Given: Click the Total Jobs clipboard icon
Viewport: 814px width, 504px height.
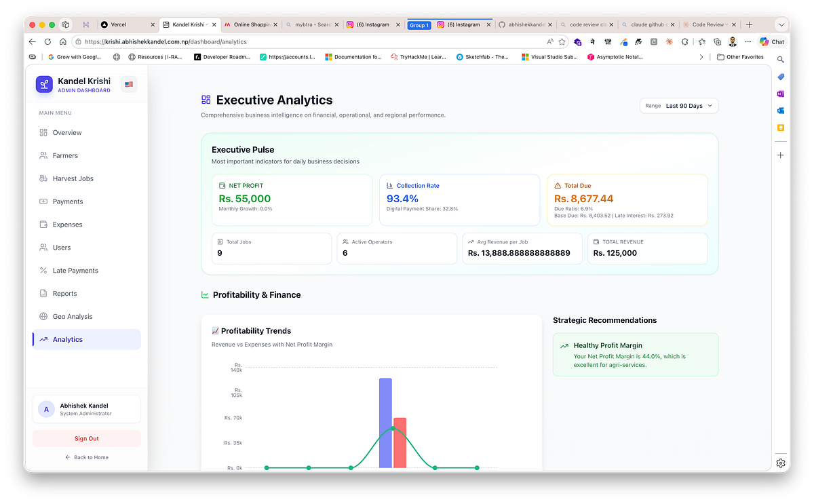Looking at the screenshot, I should (220, 241).
